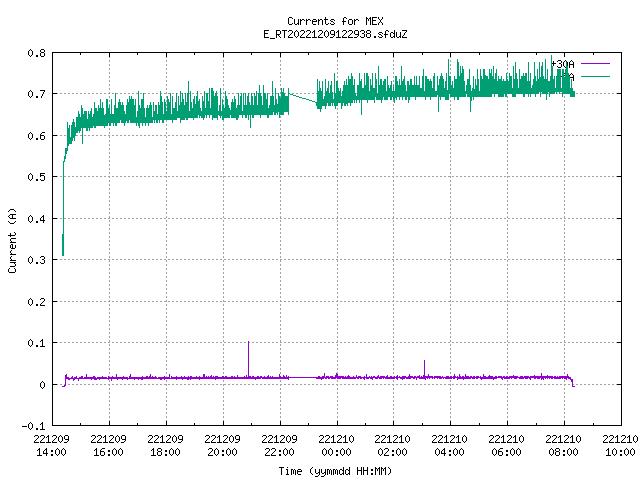
Task: Click the straight green segment bridging the data gap
Action: pos(303,98)
